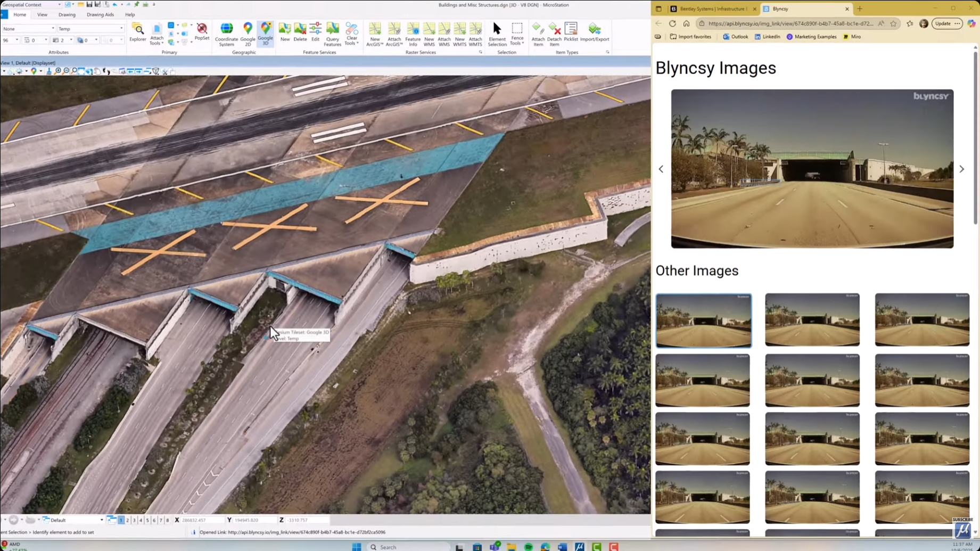Open the Import/Export tool
This screenshot has width=980, height=551.
(x=594, y=32)
